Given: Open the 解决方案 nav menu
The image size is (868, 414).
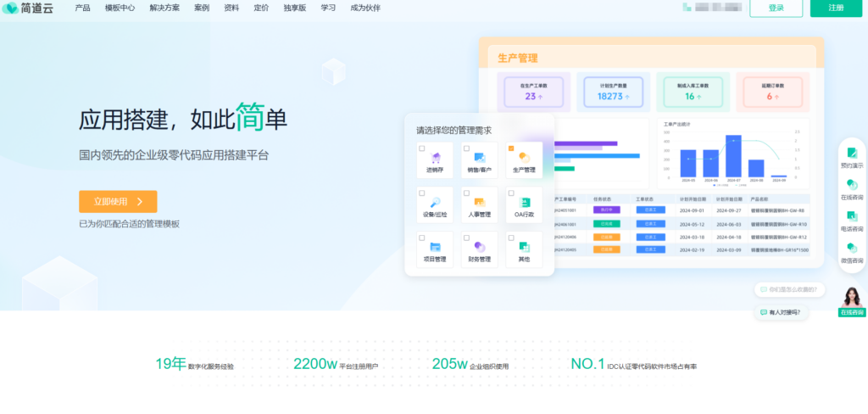Looking at the screenshot, I should (x=164, y=8).
